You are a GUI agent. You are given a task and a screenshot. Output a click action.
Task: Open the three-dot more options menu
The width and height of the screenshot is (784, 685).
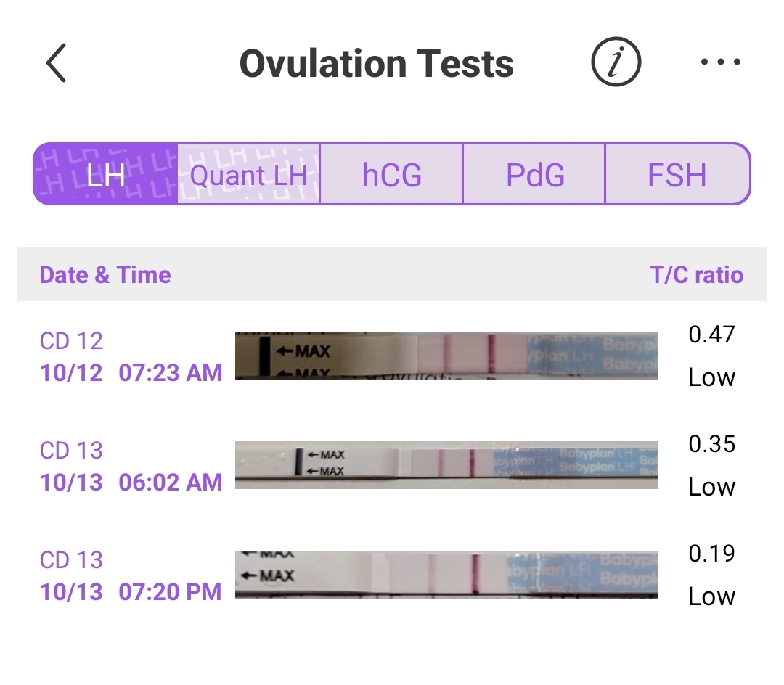(x=720, y=63)
